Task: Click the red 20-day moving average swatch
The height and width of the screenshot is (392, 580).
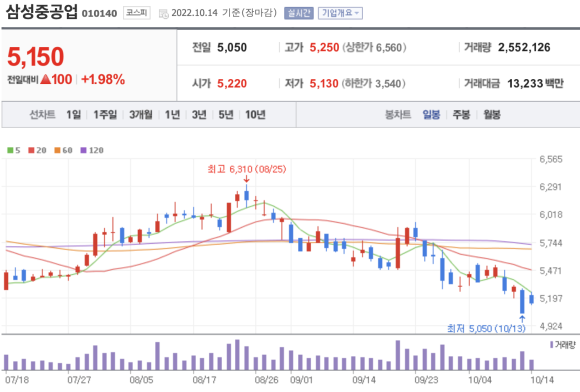Action: click(31, 150)
